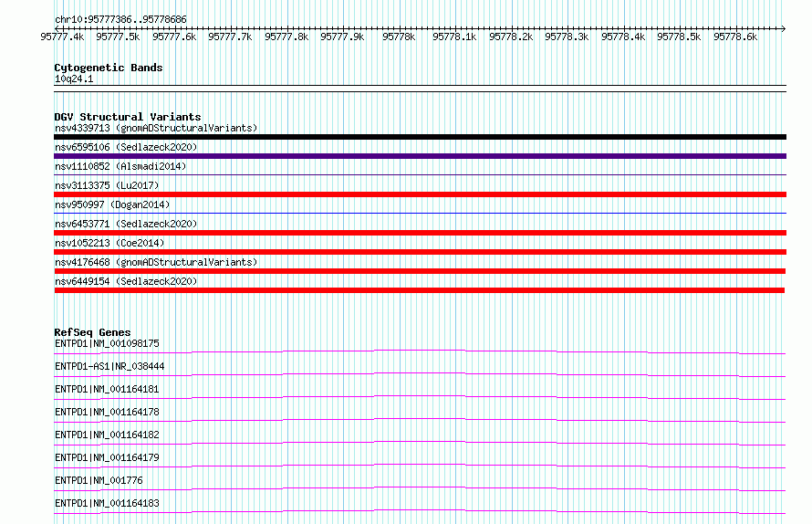Open variant nsv4176468 (gnomADStructuralVariants) label

pos(156,262)
